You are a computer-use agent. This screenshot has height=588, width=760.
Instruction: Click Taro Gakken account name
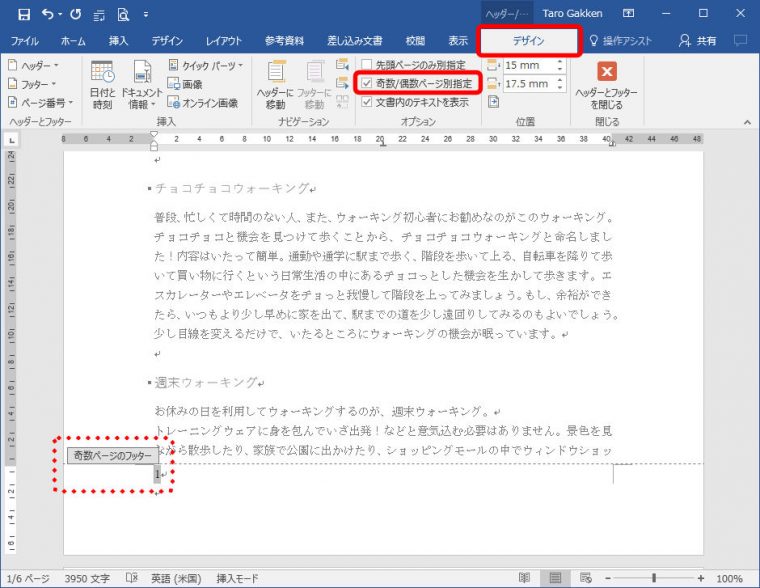click(x=572, y=14)
